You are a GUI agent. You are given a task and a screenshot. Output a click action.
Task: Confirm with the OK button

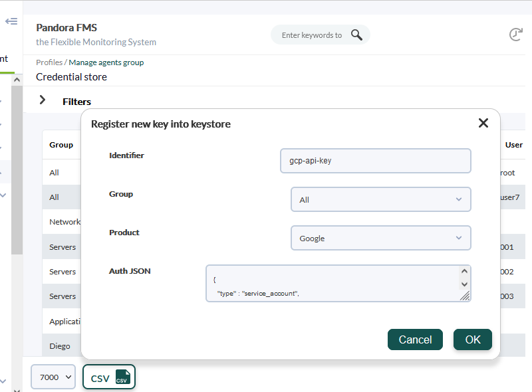tap(472, 340)
